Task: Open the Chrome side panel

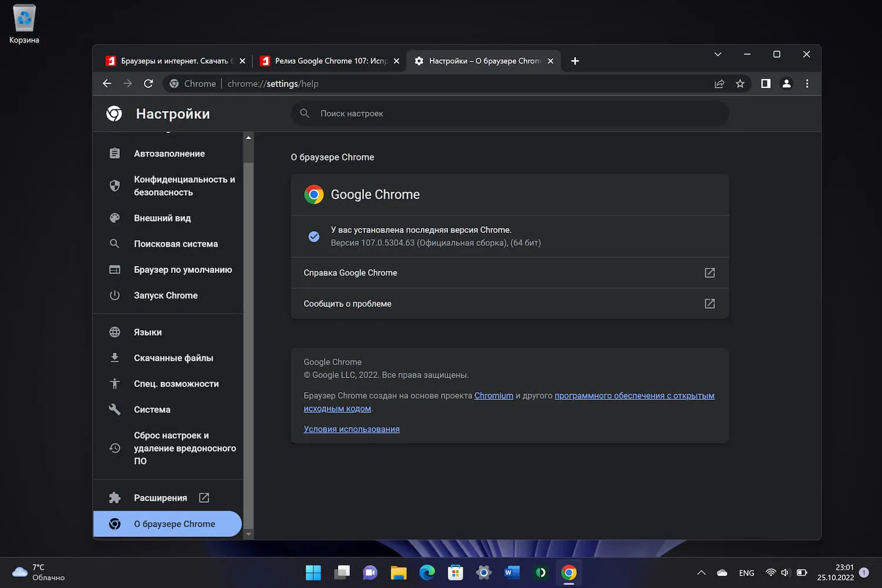Action: click(766, 83)
